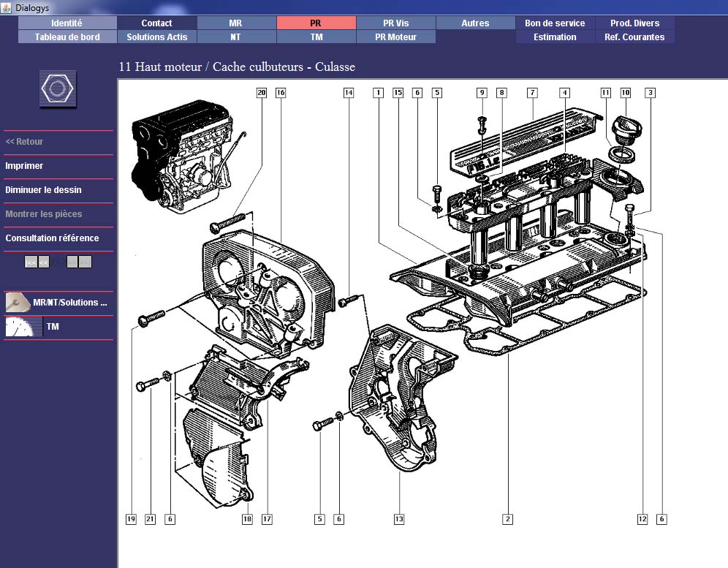This screenshot has height=568, width=728.
Task: Click the hexagonal nut logo icon
Action: [x=58, y=90]
